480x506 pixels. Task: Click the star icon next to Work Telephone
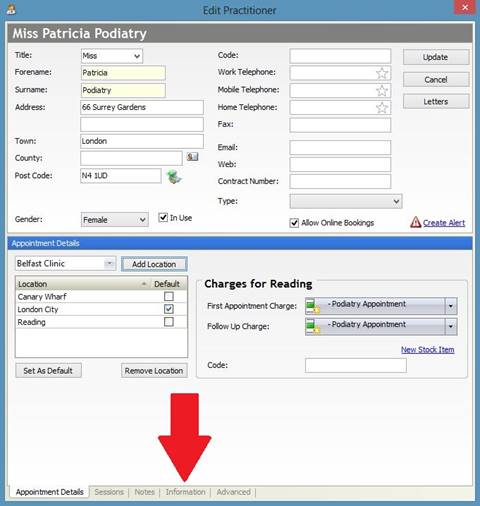click(x=382, y=73)
